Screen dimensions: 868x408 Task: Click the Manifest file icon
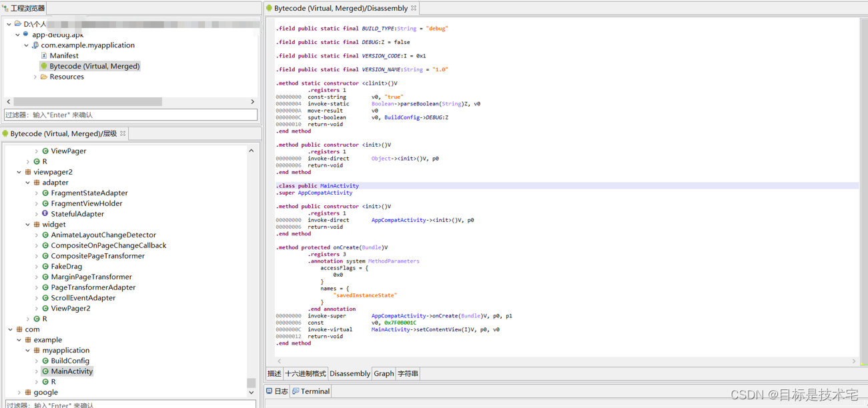point(44,56)
